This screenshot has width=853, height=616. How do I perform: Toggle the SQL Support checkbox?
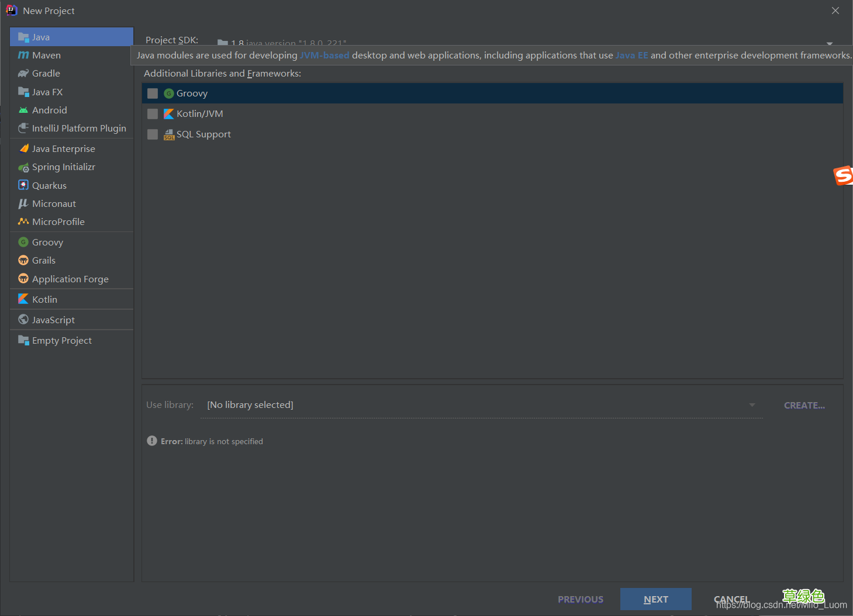pos(153,134)
